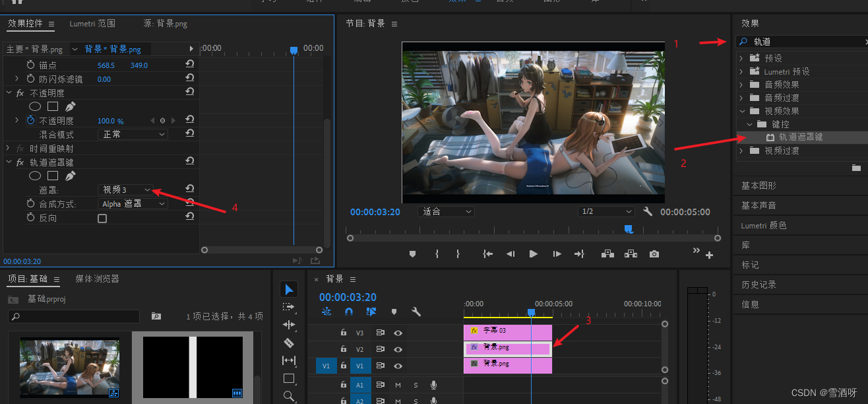Expand the 视频过渡 folder
Screen dimensions: 868x404
741,151
